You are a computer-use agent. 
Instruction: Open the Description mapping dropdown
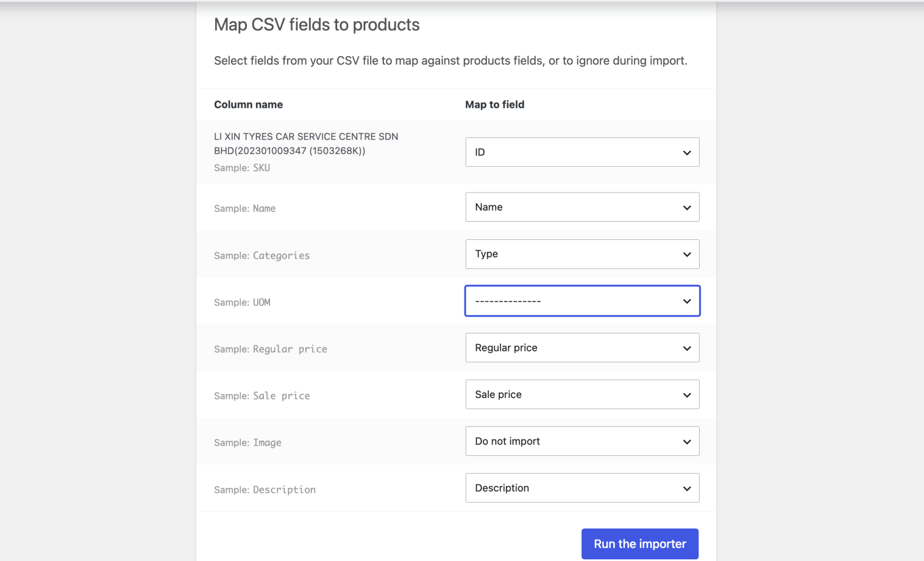582,488
